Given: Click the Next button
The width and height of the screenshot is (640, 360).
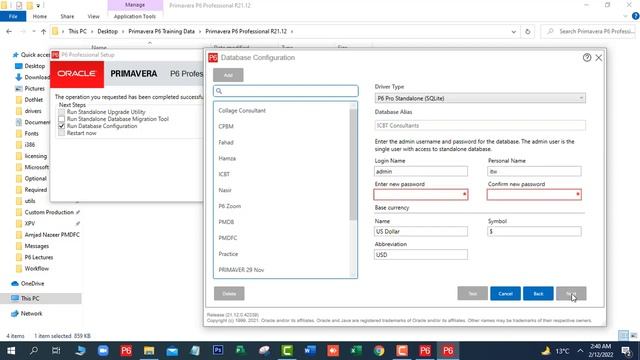Looking at the screenshot, I should (571, 293).
